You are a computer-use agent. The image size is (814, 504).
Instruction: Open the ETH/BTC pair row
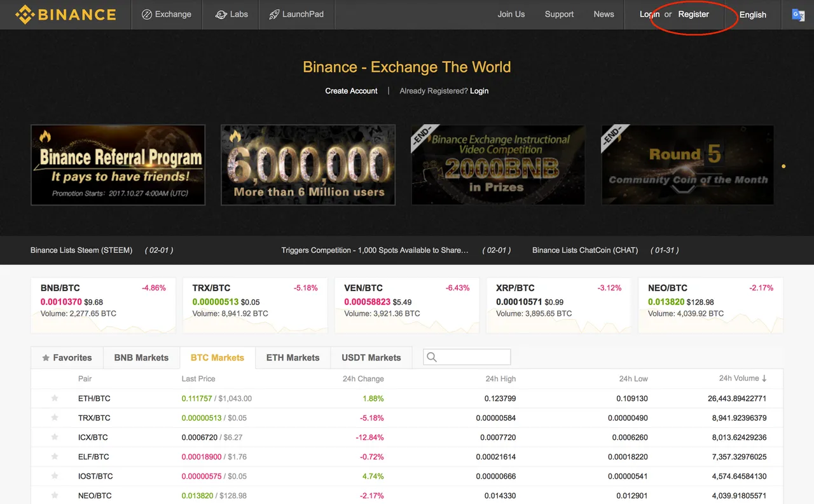coord(407,398)
